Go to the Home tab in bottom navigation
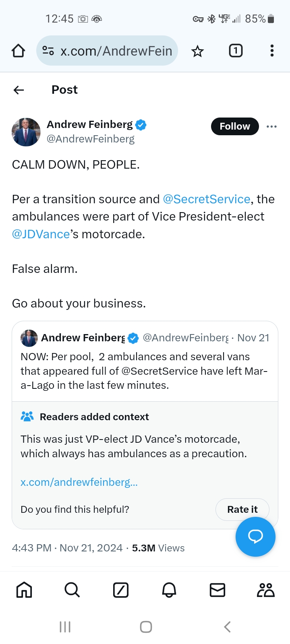This screenshot has height=644, width=290. point(24,590)
